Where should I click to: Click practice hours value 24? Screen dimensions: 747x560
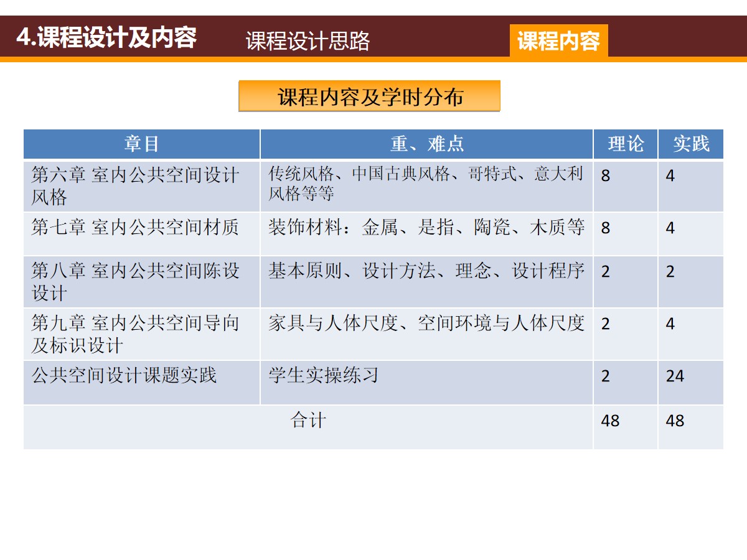675,376
